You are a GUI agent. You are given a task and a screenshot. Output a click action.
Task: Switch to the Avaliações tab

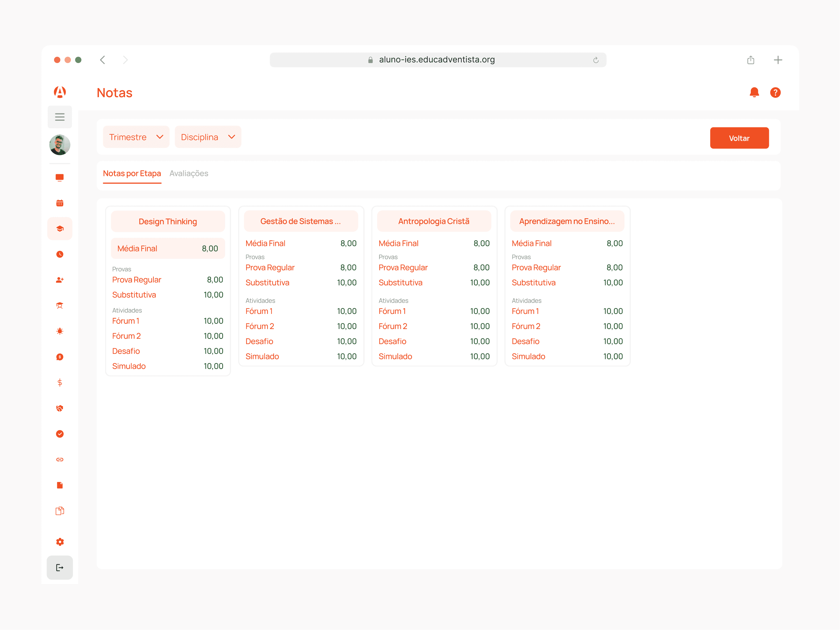click(x=189, y=174)
